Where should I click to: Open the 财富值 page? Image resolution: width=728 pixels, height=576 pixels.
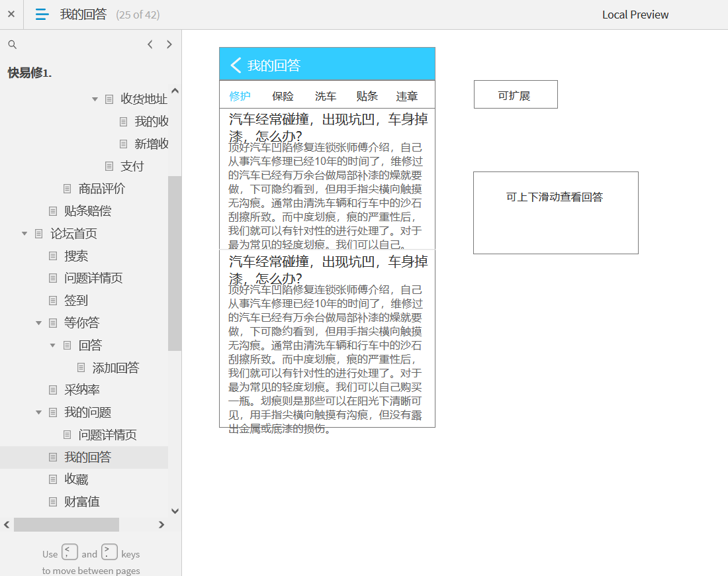(x=81, y=502)
